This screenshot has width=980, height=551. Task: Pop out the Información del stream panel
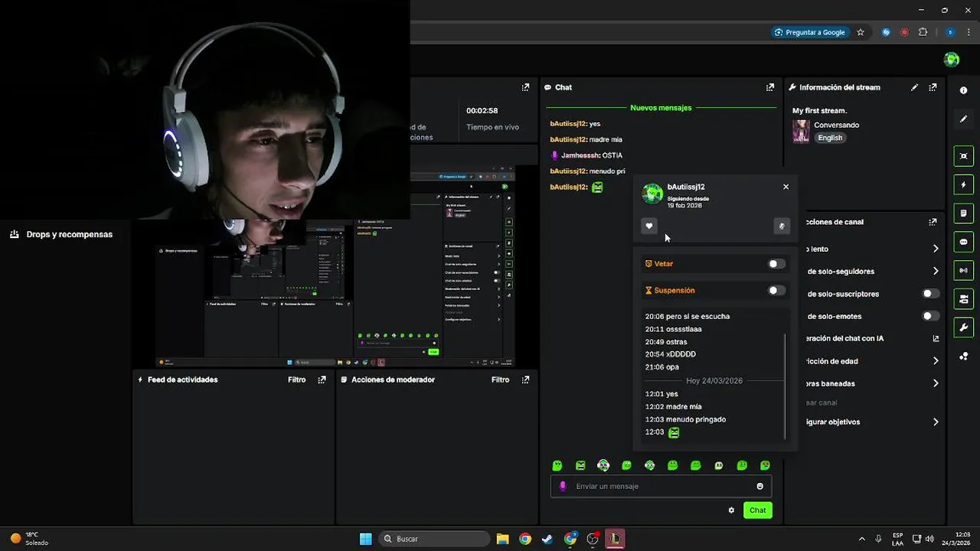point(933,87)
